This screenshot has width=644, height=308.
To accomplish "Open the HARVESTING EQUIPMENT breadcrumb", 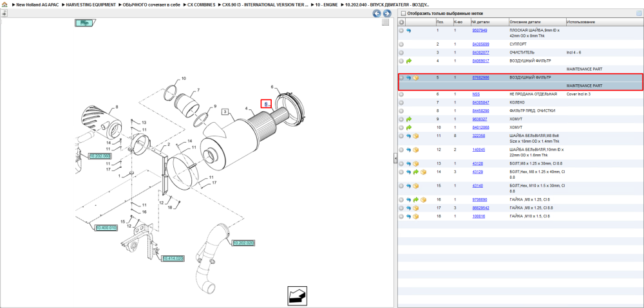I will (x=91, y=5).
